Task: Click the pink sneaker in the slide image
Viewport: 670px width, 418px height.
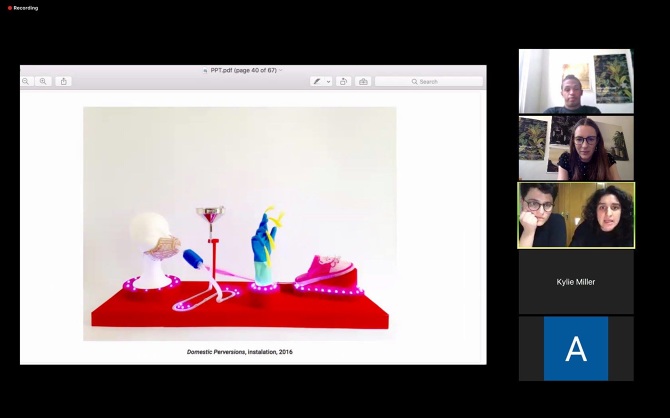Action: tap(327, 271)
